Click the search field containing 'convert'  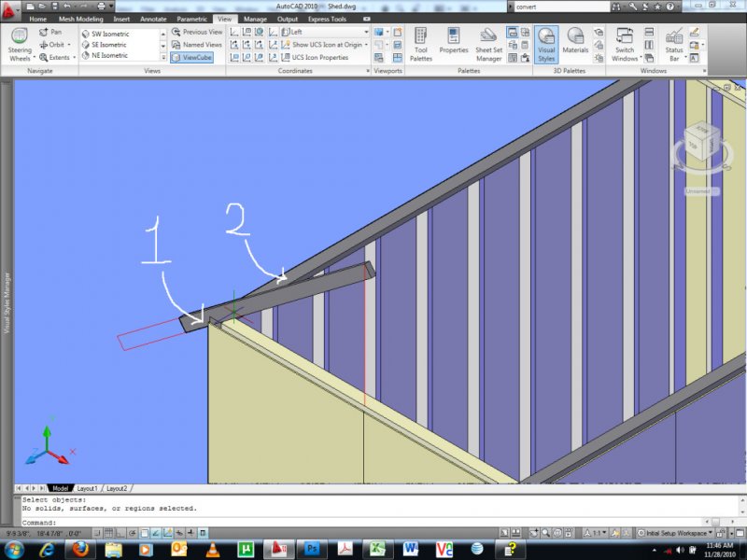[562, 7]
